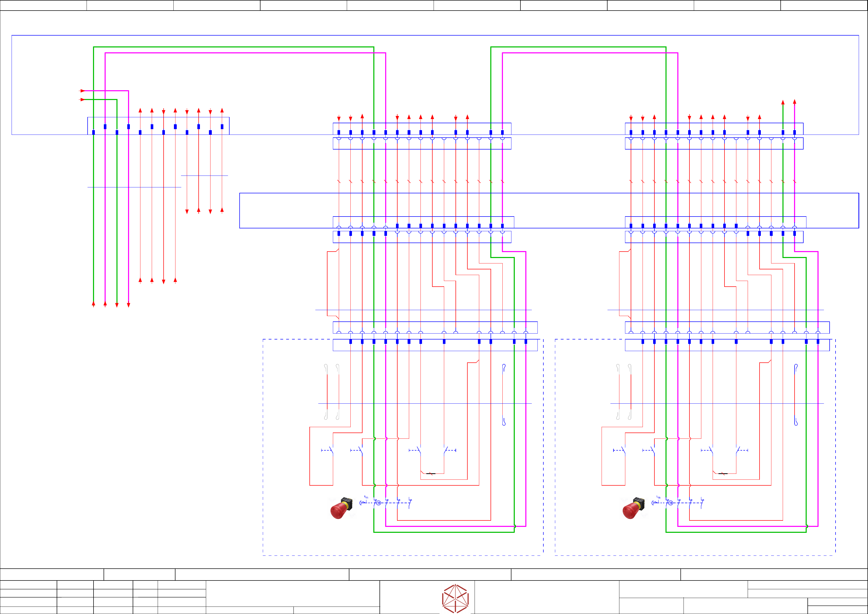Viewport: 868px width, 614px height.
Task: Click the green incoming arrow at upper left
Action: click(82, 99)
